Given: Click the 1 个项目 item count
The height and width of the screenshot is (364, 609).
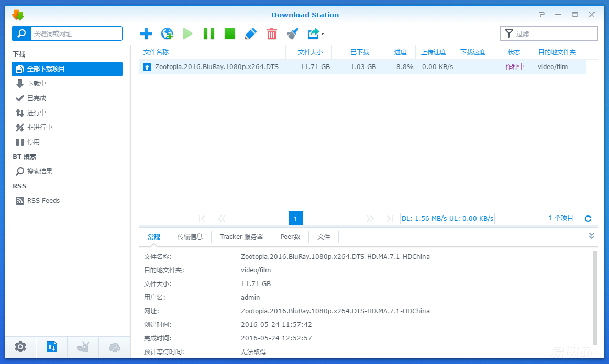Looking at the screenshot, I should click(x=560, y=218).
